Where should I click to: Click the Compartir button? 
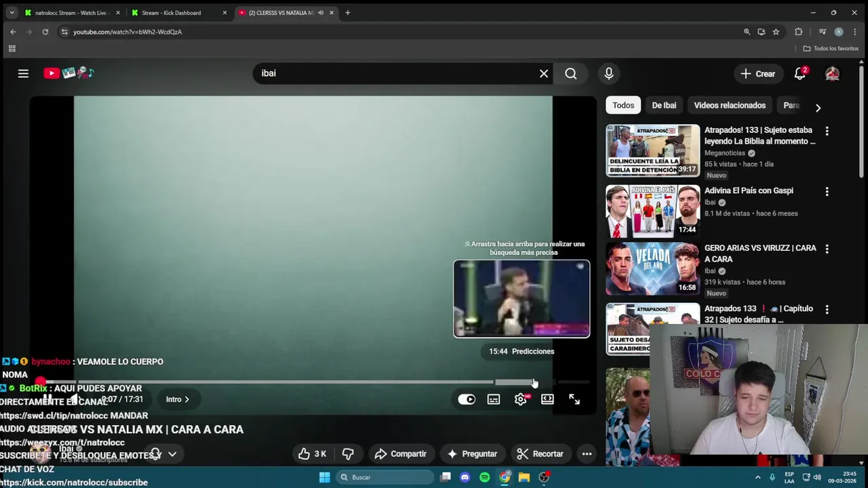pyautogui.click(x=400, y=454)
